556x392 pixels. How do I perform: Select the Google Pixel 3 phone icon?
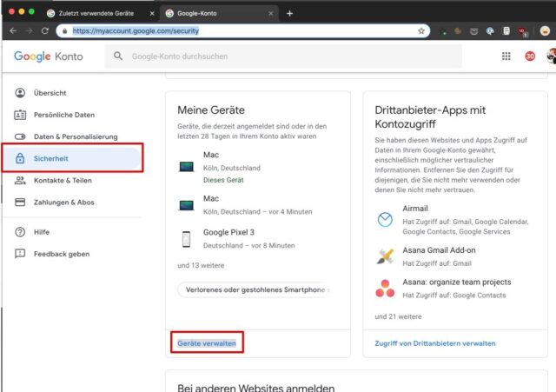pyautogui.click(x=186, y=239)
